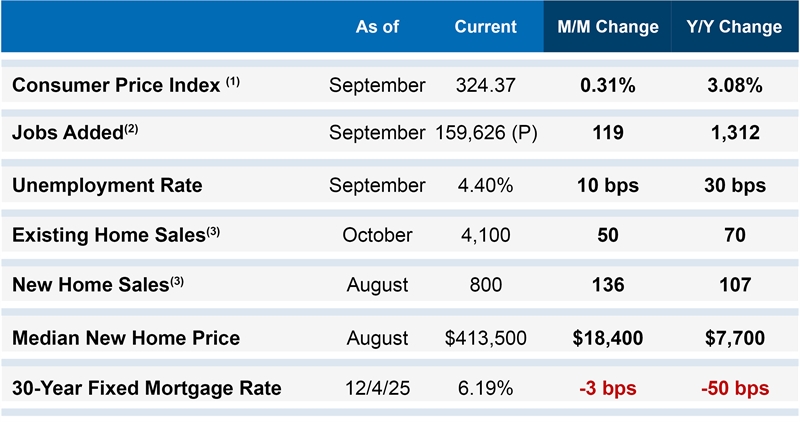Select the Median New Home Price label
The width and height of the screenshot is (800, 422).
(x=126, y=338)
